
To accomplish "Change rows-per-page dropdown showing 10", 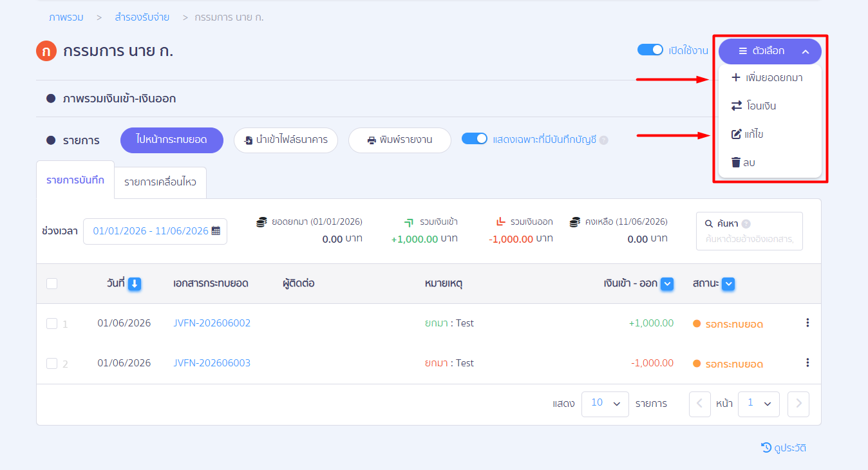I will pos(605,404).
